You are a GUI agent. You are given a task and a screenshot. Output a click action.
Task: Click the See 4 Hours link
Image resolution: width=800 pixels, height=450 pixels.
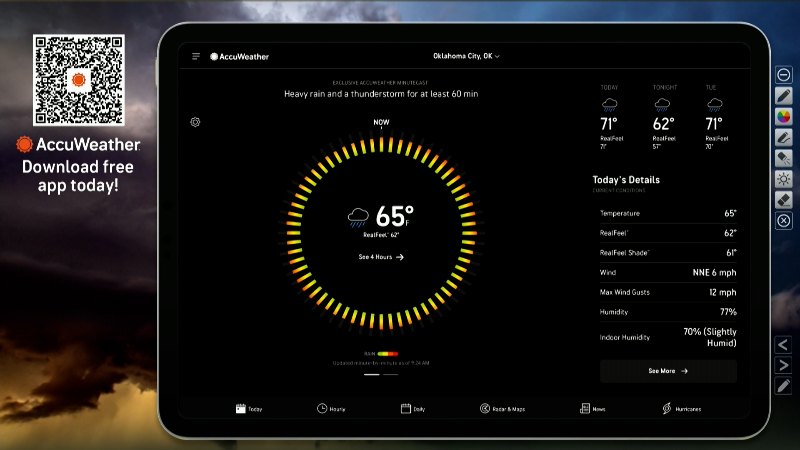pyautogui.click(x=381, y=257)
